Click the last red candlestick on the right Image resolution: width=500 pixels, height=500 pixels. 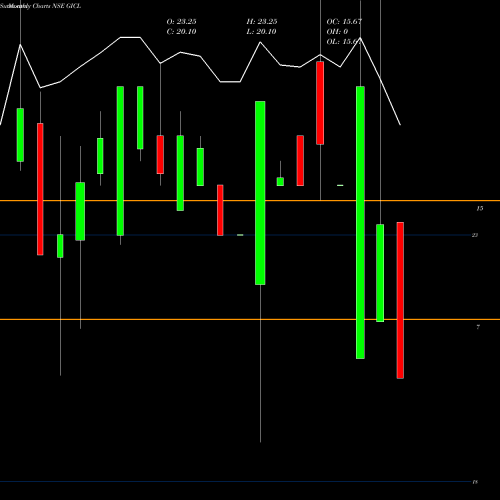coord(400,300)
